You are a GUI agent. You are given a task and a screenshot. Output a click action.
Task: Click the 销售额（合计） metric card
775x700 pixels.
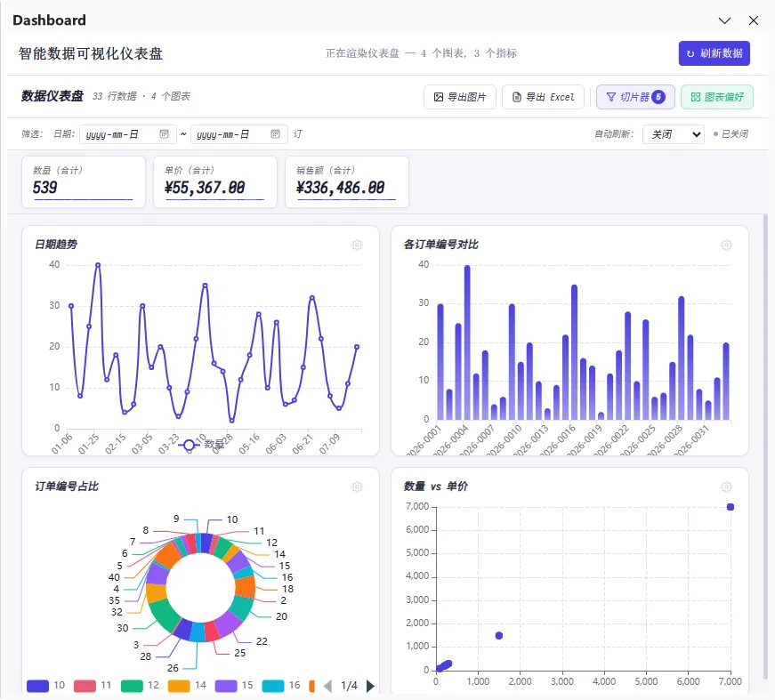coord(346,181)
